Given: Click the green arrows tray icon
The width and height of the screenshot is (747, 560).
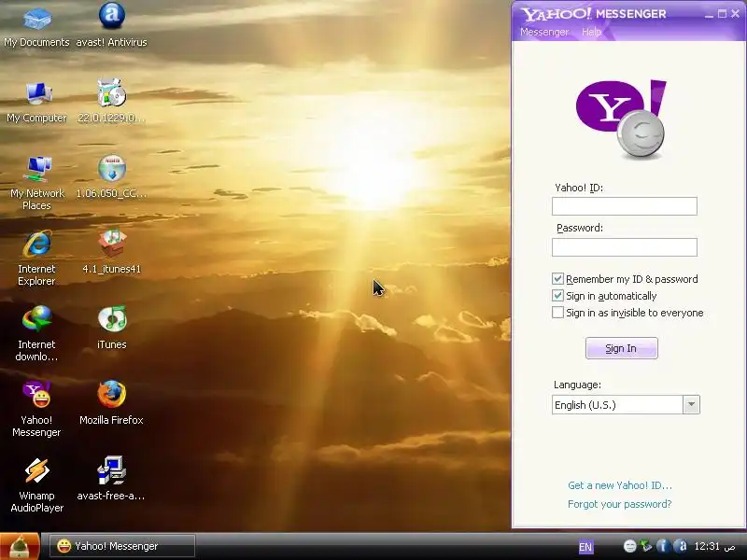Looking at the screenshot, I should point(646,546).
